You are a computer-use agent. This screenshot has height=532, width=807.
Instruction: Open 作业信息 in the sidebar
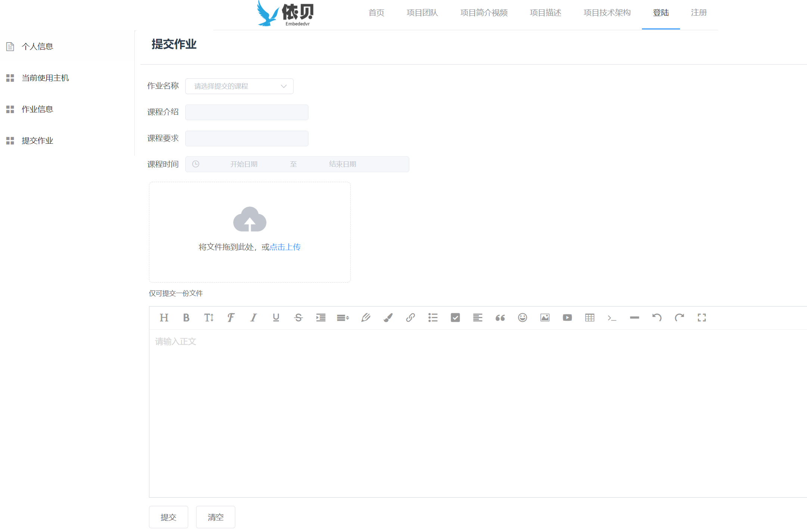[37, 109]
